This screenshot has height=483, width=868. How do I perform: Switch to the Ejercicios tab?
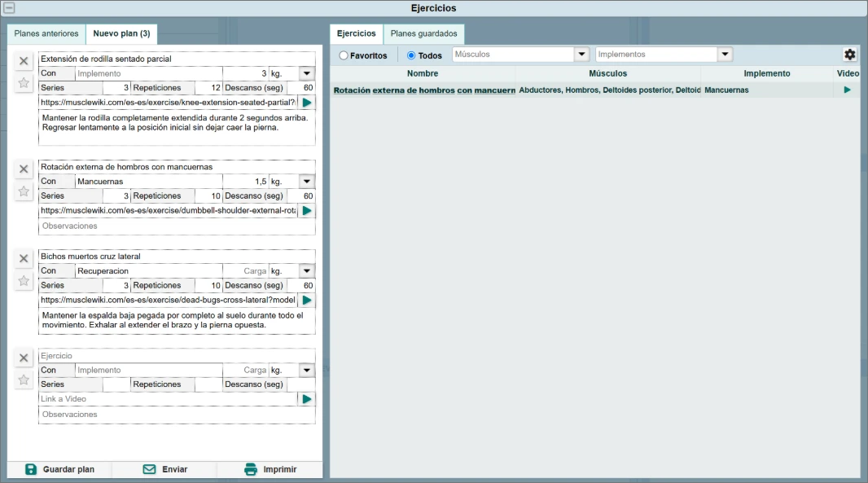click(x=357, y=33)
